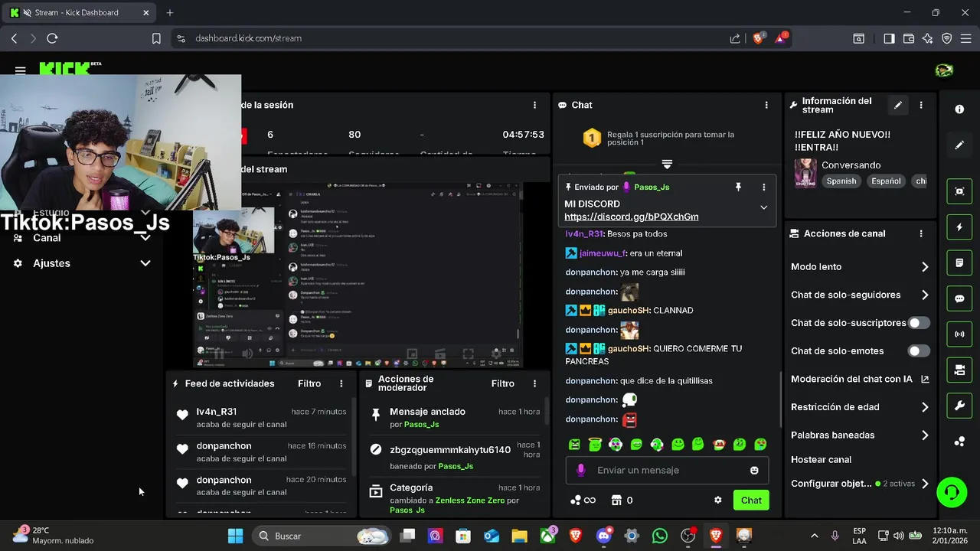Viewport: 980px width, 551px height.
Task: Click Iv4n_R31 in activity feed
Action: [216, 412]
